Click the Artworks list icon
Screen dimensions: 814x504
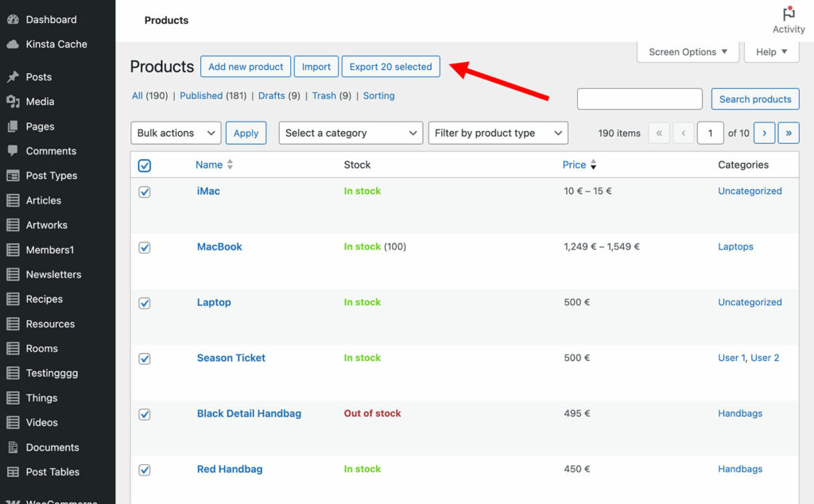point(13,225)
